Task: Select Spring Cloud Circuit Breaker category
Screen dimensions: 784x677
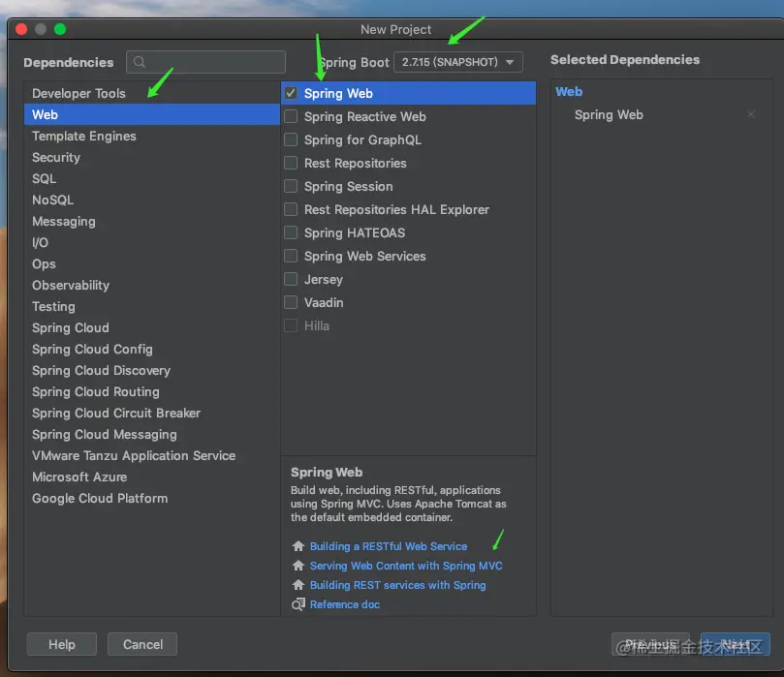Action: 152,414
